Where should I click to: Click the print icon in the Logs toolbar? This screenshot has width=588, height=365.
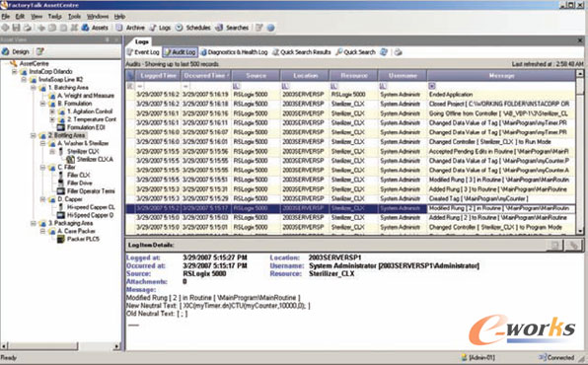click(x=399, y=52)
